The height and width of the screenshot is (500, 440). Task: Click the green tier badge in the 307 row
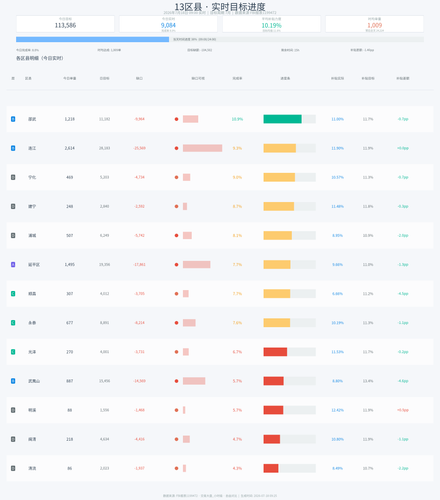coord(13,294)
